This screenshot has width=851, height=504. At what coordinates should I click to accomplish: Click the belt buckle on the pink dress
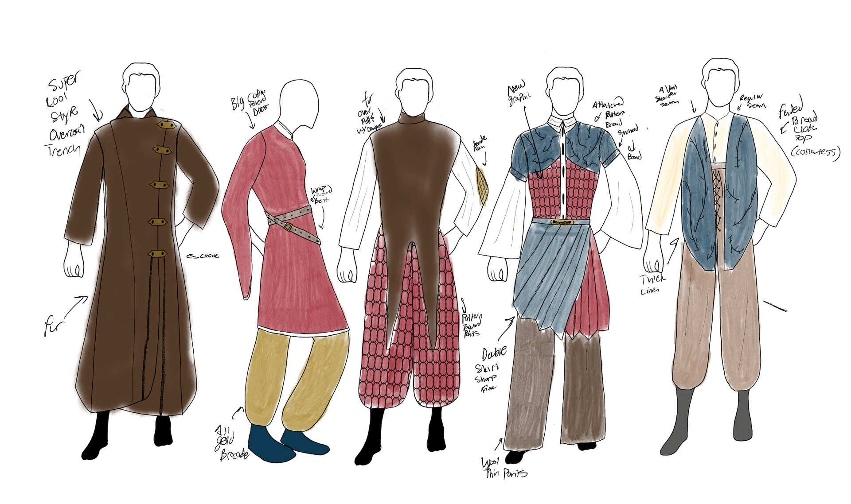click(288, 227)
